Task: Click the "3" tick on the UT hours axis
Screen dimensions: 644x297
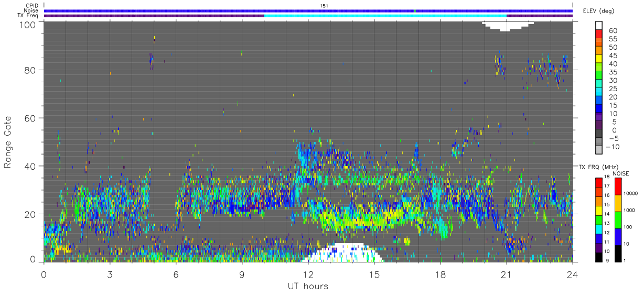Action: [110, 274]
